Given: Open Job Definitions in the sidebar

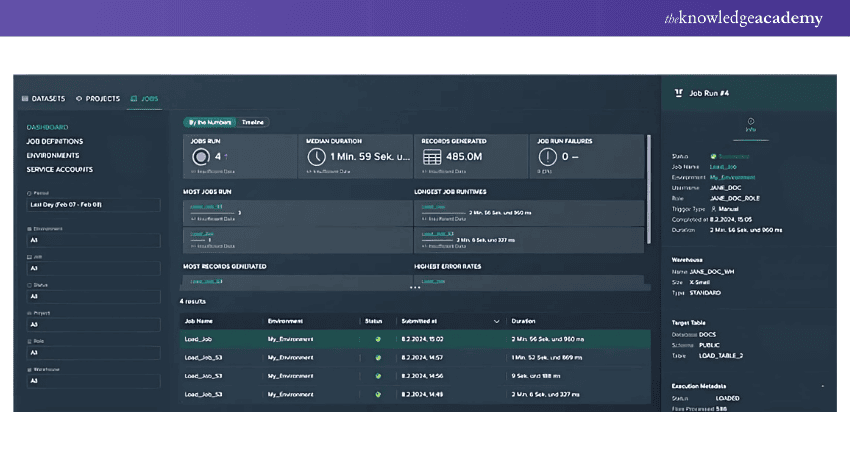Looking at the screenshot, I should pyautogui.click(x=54, y=141).
